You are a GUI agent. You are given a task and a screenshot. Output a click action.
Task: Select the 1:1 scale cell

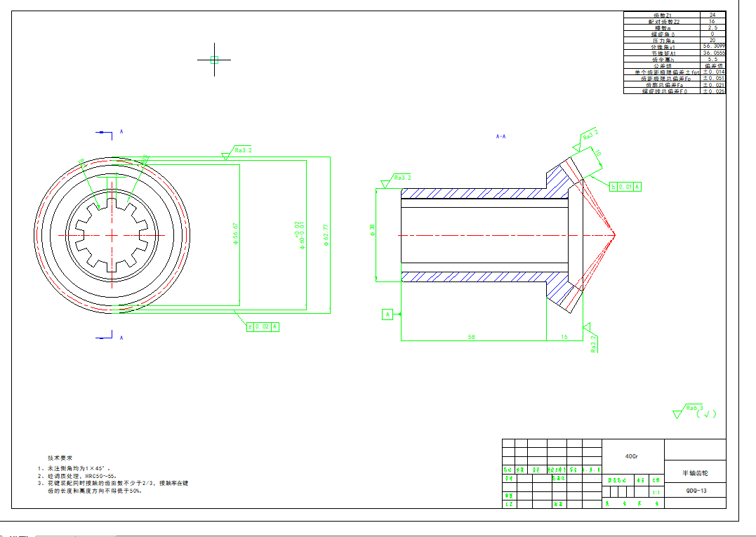(656, 493)
